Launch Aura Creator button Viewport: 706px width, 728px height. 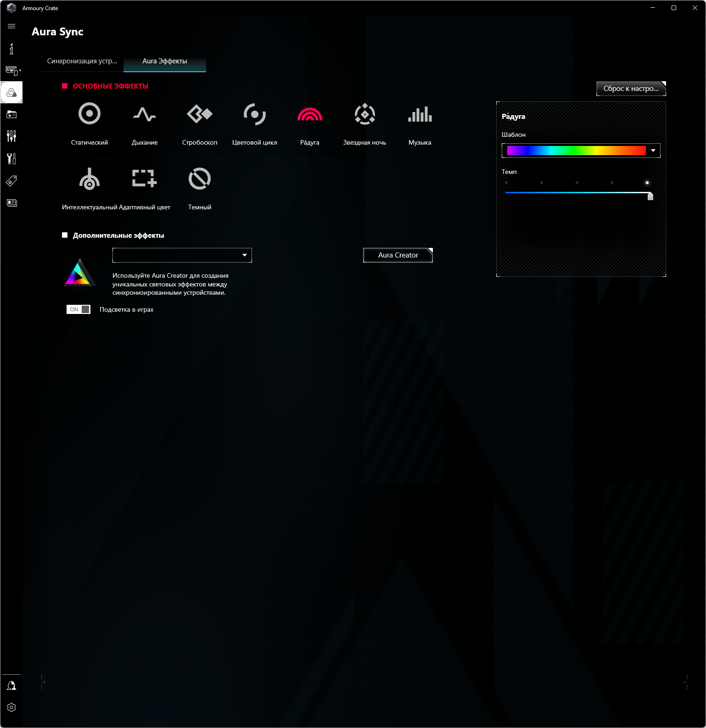point(398,255)
